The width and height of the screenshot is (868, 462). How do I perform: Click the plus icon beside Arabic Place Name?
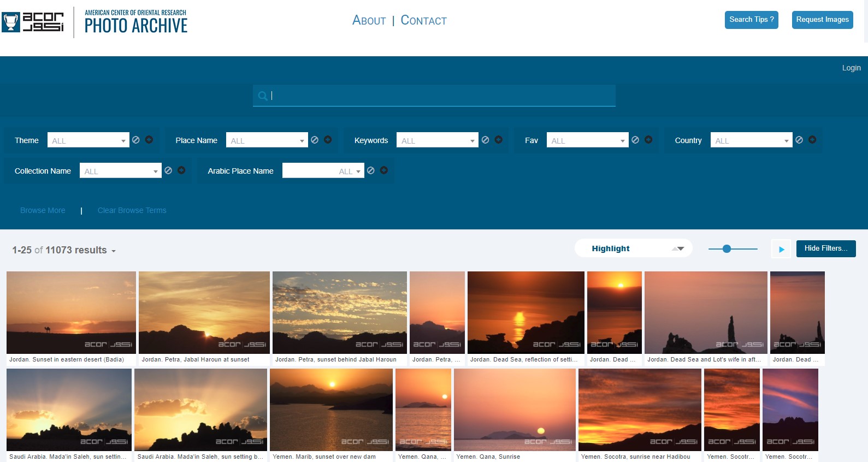tap(384, 170)
